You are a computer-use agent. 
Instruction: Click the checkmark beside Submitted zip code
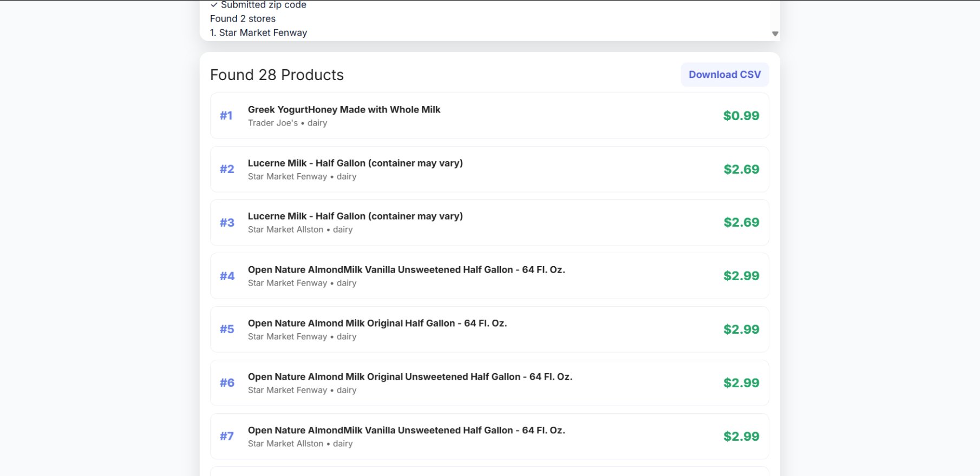click(x=214, y=5)
